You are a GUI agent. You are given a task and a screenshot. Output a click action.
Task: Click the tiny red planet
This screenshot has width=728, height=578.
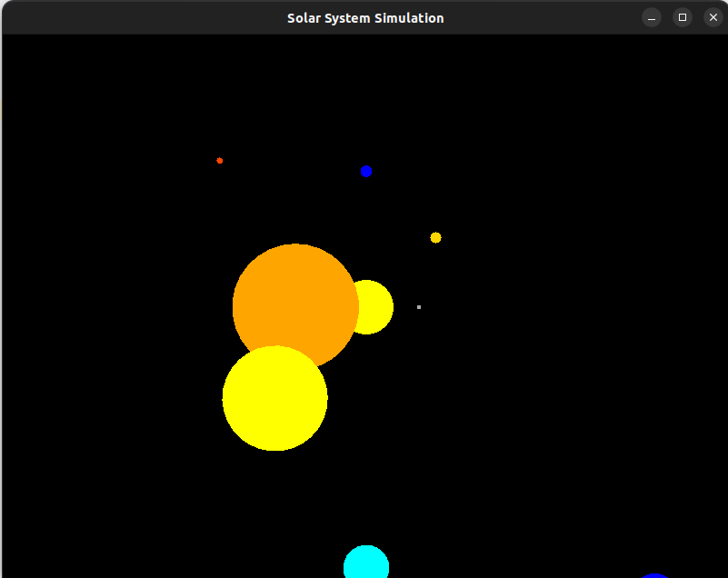click(x=220, y=161)
